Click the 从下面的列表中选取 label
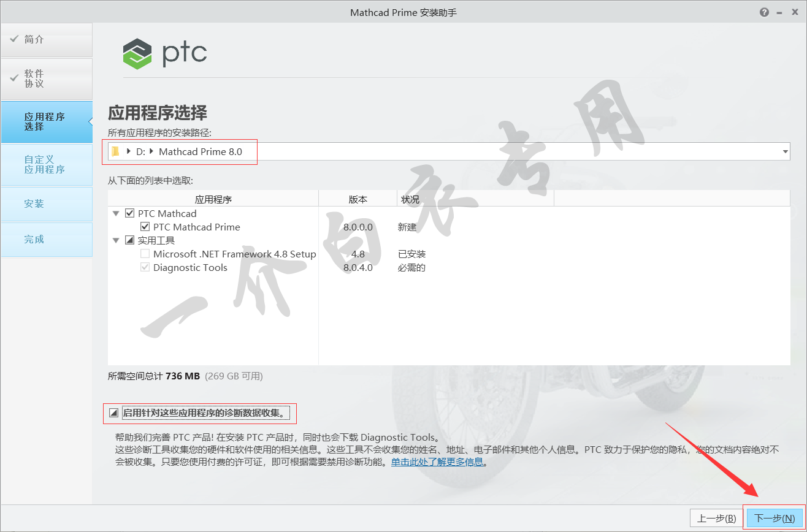This screenshot has height=532, width=807. (x=150, y=180)
